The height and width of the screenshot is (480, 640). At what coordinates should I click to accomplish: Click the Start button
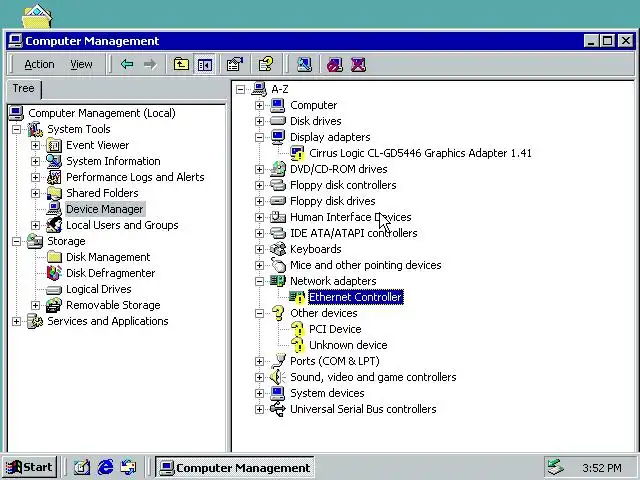[29, 467]
